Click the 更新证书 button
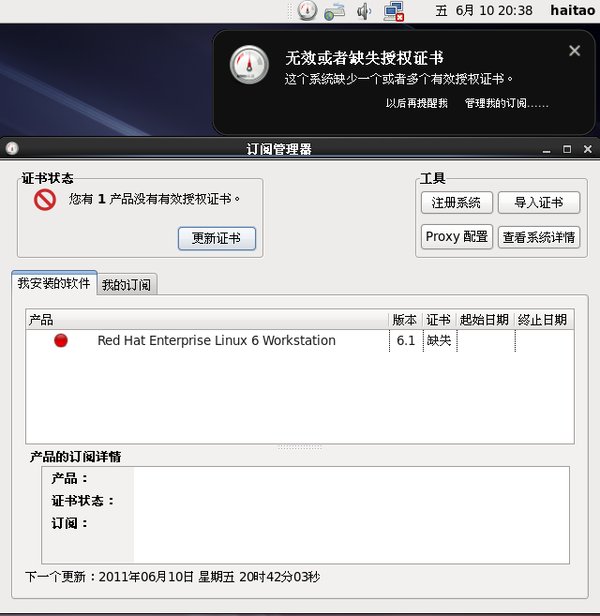This screenshot has height=616, width=600. click(x=217, y=238)
